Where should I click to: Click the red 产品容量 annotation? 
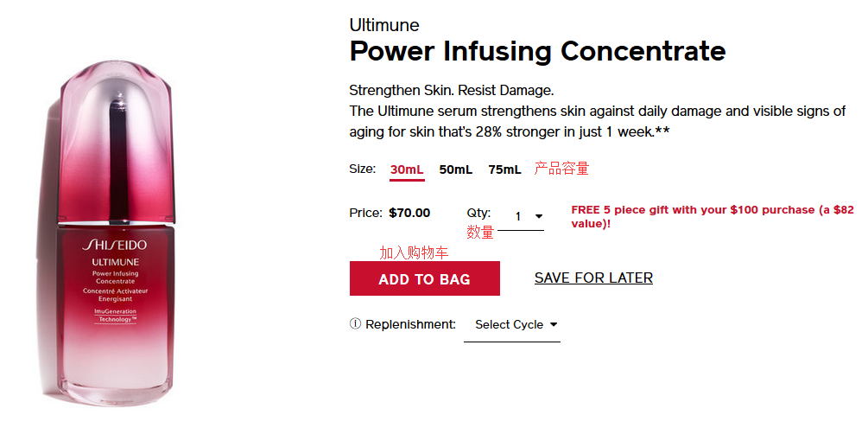561,169
